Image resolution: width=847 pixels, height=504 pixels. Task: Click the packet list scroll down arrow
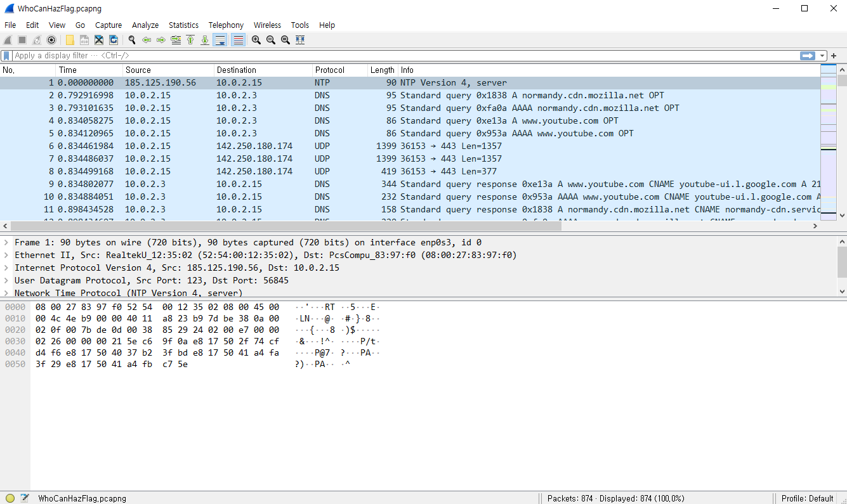point(842,216)
